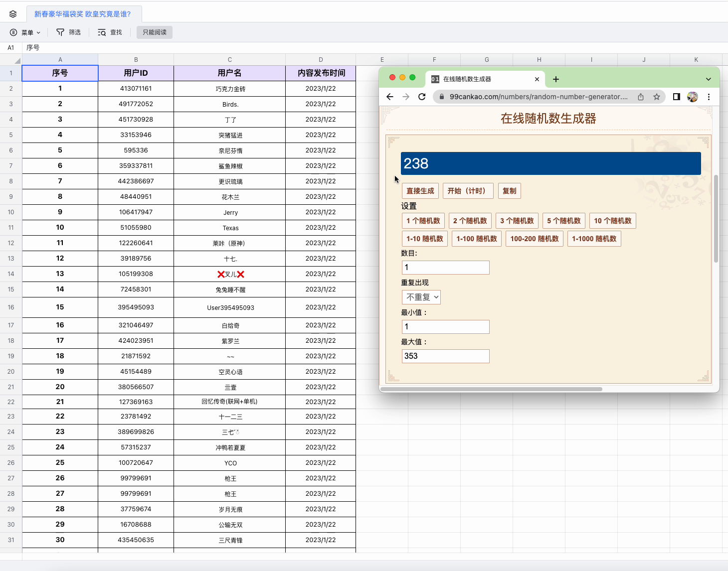Open the browser profile avatar
728x571 pixels.
pyautogui.click(x=693, y=97)
